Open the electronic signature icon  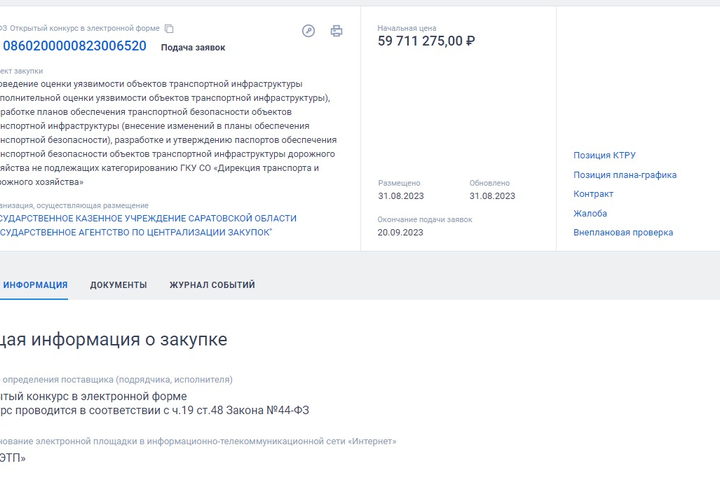coord(309,31)
